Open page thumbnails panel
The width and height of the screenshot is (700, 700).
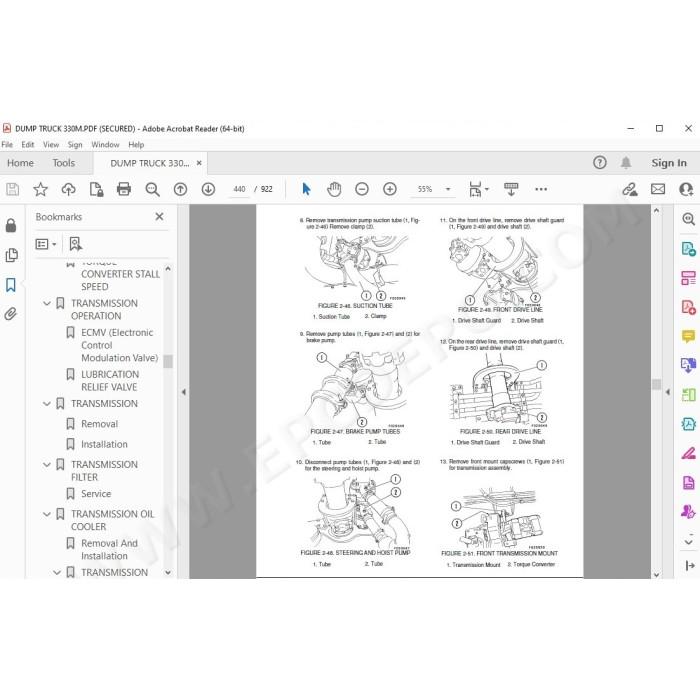[11, 255]
